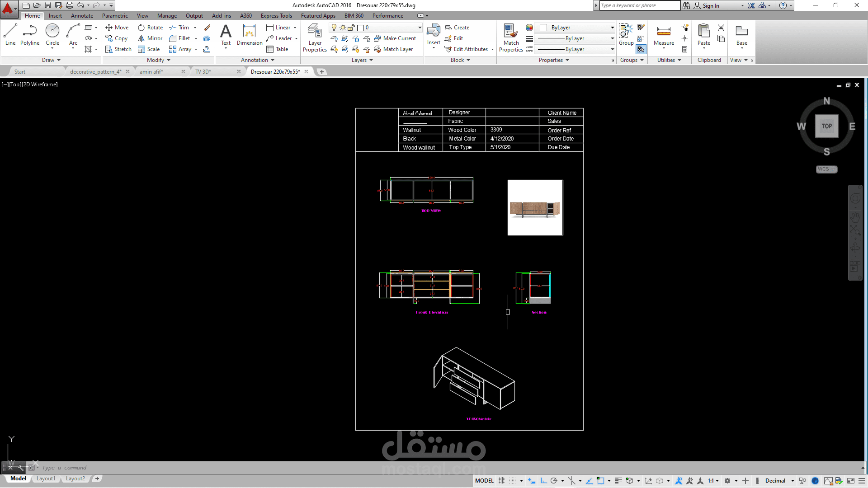Image resolution: width=868 pixels, height=488 pixels.
Task: Toggle lineweight display in status bar
Action: click(x=618, y=481)
